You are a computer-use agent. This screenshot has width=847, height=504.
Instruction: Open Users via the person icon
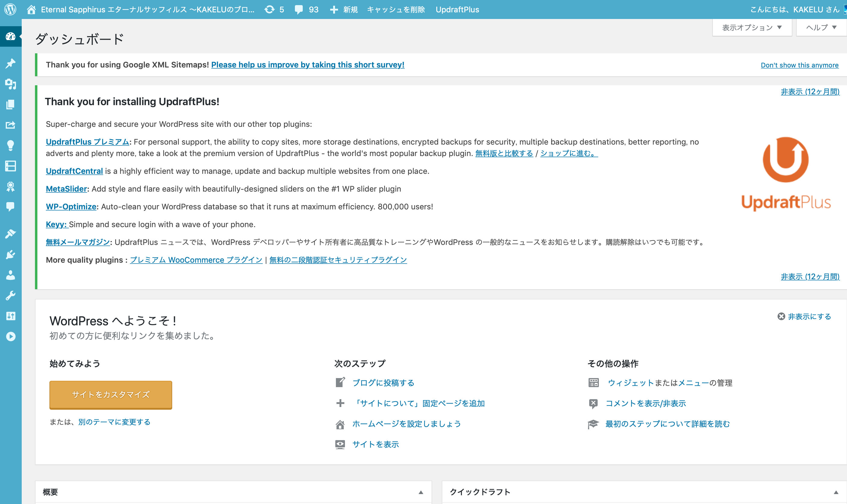coord(11,275)
